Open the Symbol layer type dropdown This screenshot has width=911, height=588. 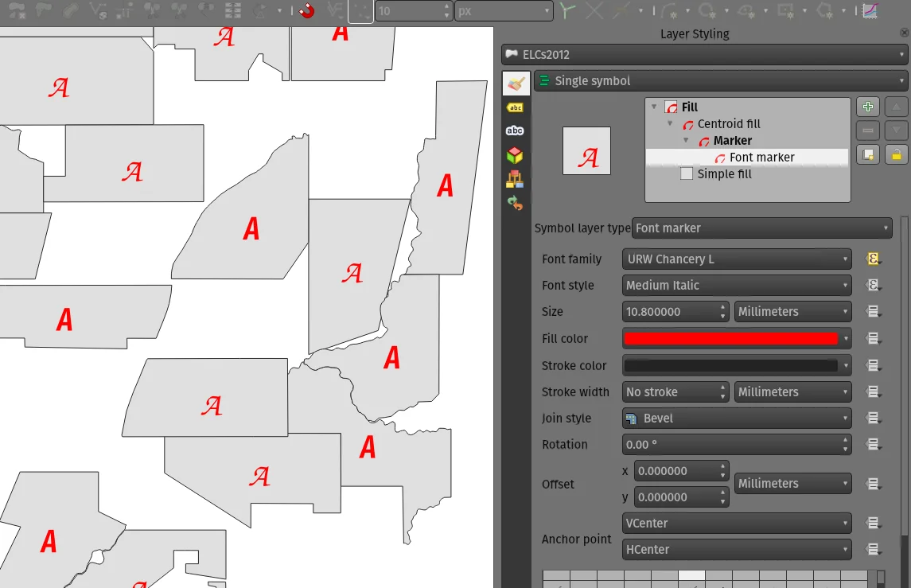[x=761, y=228]
